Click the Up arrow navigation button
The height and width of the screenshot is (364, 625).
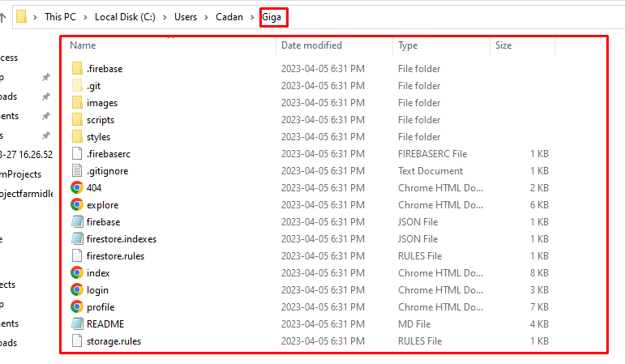pos(3,16)
